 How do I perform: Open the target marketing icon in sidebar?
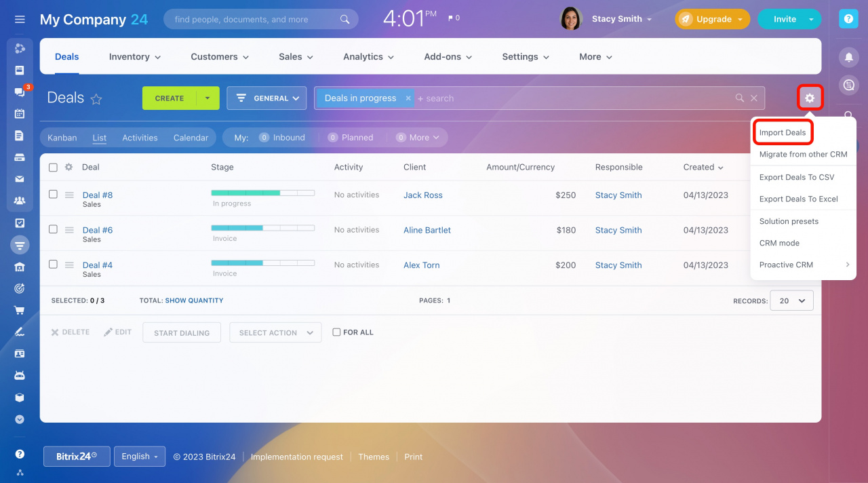click(x=20, y=288)
